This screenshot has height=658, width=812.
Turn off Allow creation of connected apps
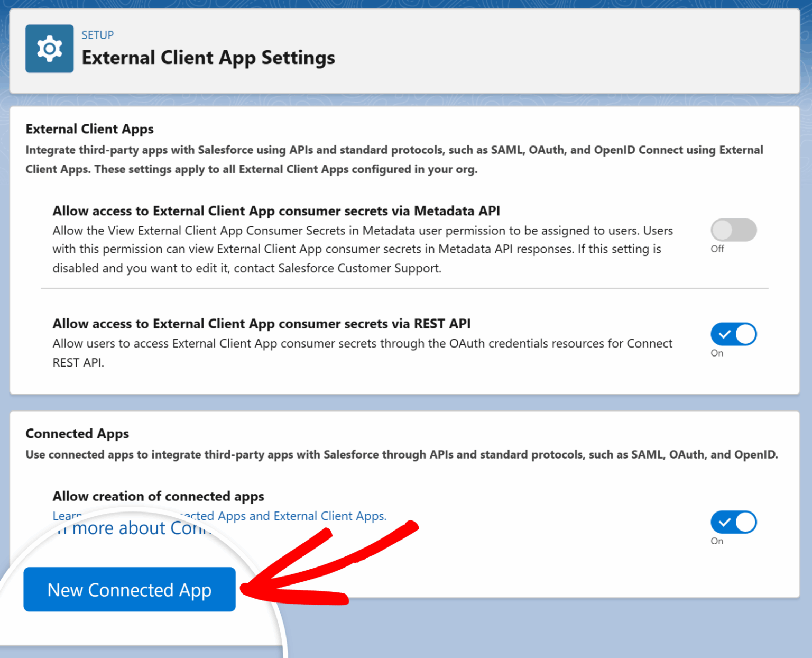(733, 522)
